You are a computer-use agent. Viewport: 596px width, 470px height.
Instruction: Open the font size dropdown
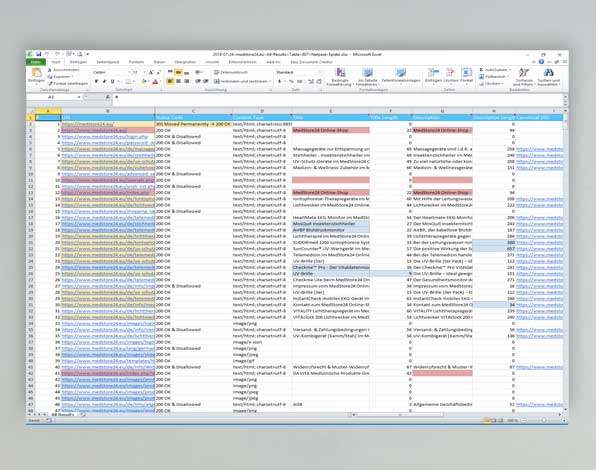(x=139, y=72)
